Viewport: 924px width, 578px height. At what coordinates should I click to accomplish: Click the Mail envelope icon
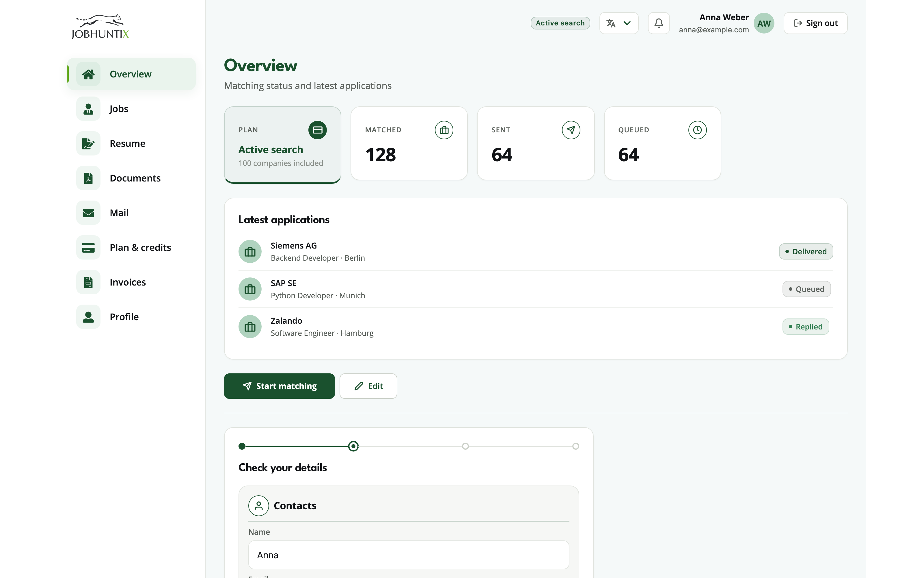[88, 213]
